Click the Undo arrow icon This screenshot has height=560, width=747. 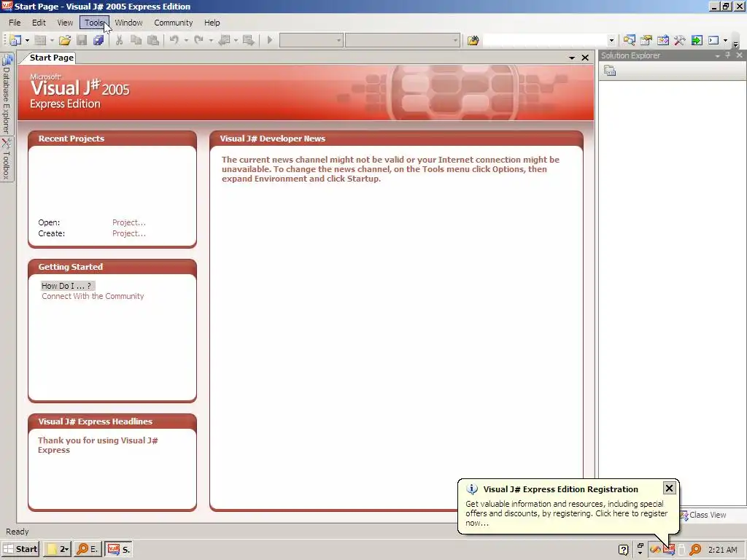pos(174,41)
